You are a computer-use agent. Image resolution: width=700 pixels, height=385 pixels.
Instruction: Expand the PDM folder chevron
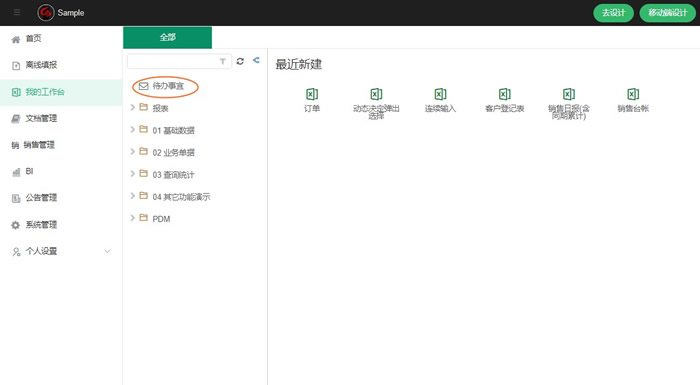[133, 218]
